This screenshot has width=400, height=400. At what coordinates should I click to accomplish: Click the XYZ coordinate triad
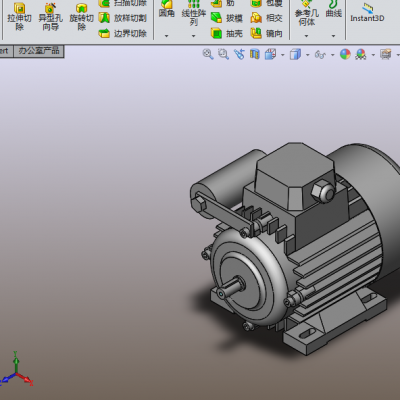tap(16, 370)
